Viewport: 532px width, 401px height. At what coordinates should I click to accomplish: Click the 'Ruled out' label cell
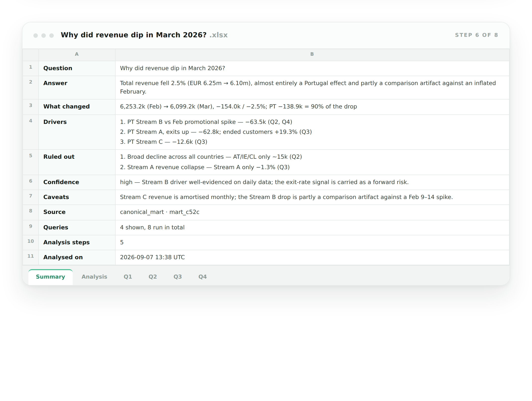(x=77, y=162)
